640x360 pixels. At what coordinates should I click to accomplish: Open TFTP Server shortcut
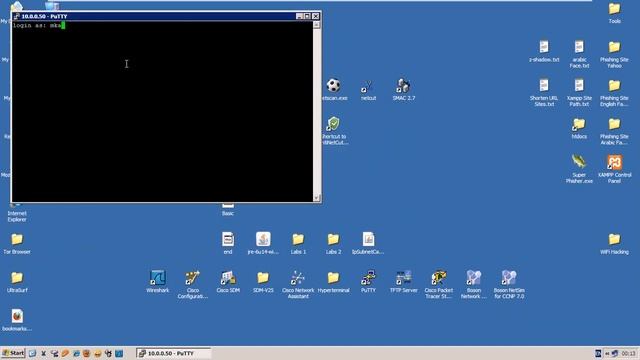pos(404,281)
